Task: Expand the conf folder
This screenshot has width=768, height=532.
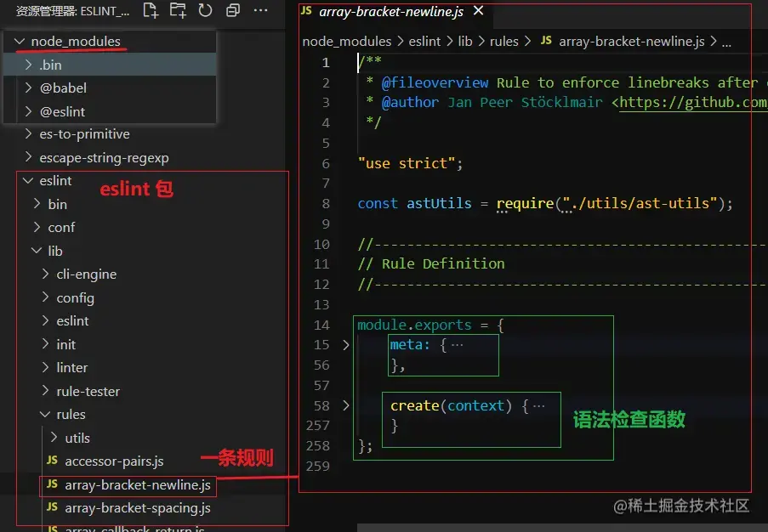Action: 37,228
